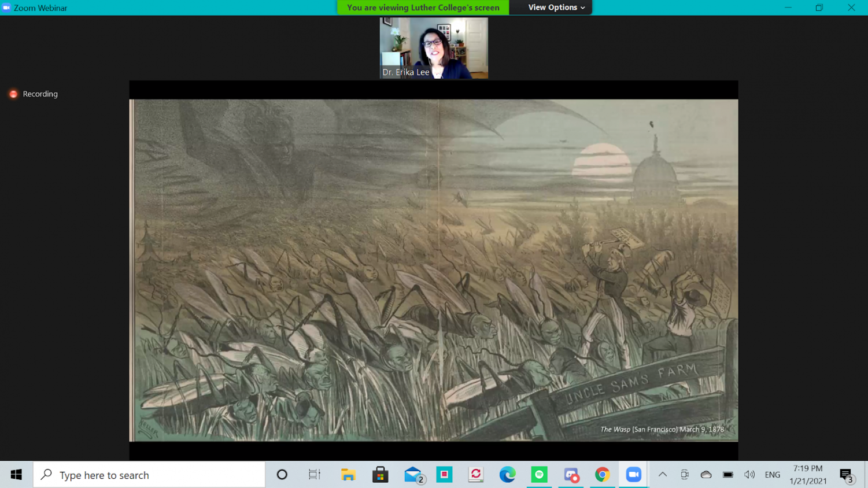Click into 'Type here to search' box
This screenshot has height=488, width=868.
149,475
